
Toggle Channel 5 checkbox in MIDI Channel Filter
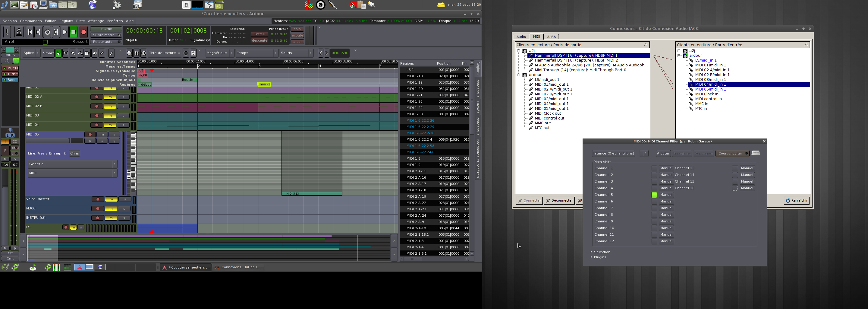[x=654, y=195]
